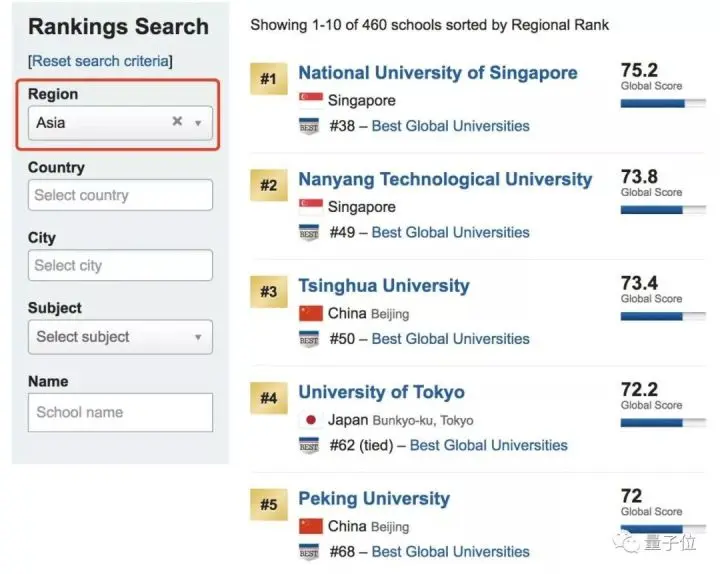The height and width of the screenshot is (574, 720).
Task: Click the Best badge icon beside #38
Action: click(309, 126)
